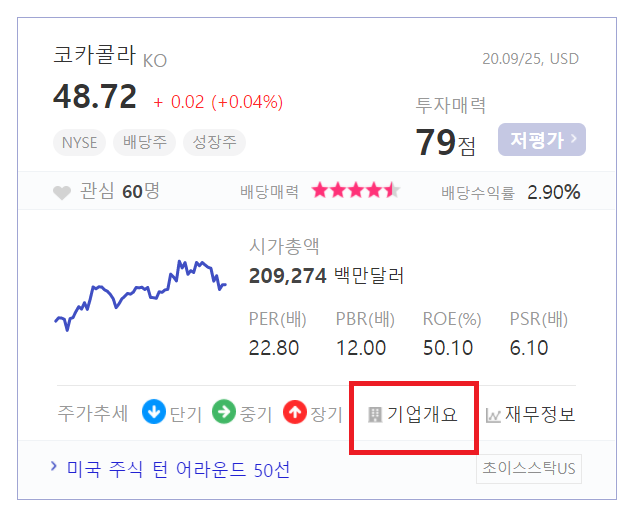
Task: Click the KO ticker symbol
Action: click(x=155, y=61)
